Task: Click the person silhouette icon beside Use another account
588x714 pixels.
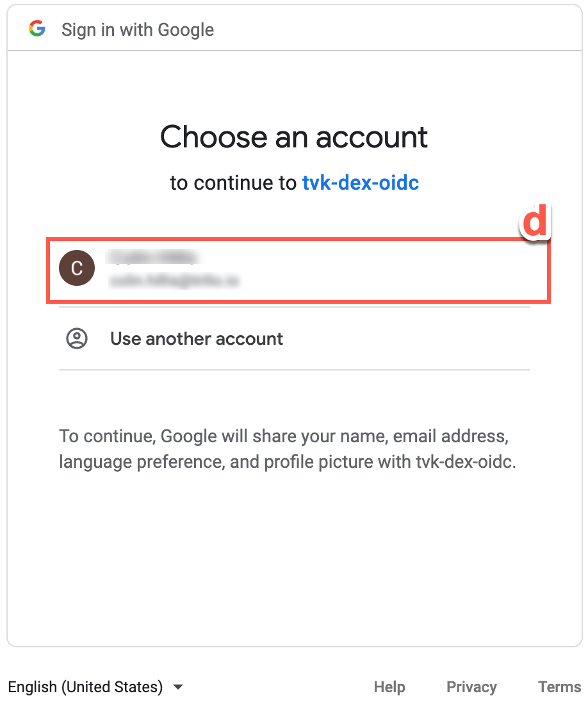Action: click(76, 338)
